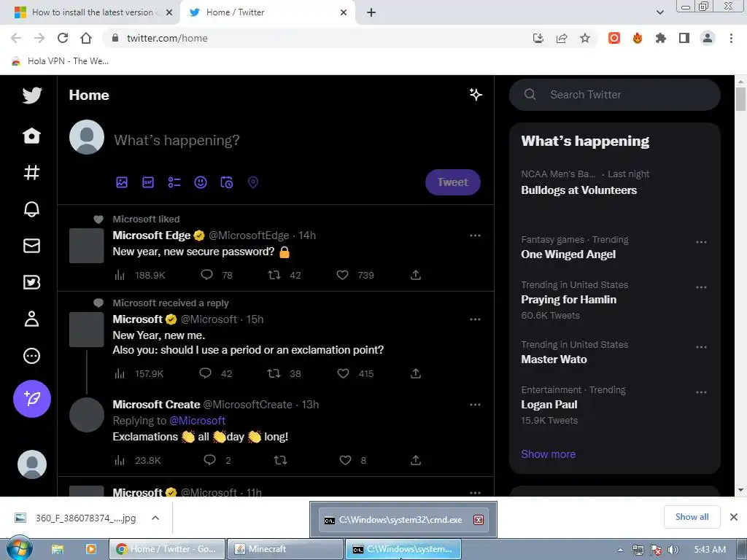
Task: Open Profile person icon in sidebar
Action: click(x=32, y=319)
